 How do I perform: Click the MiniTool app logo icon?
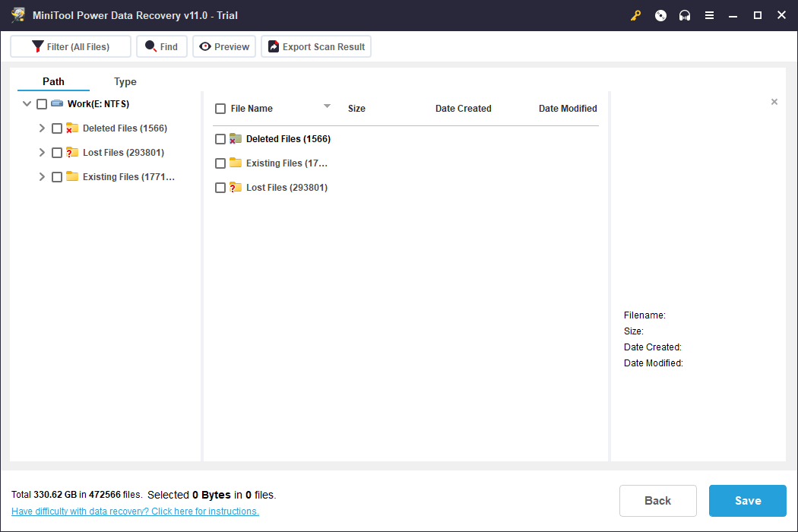(x=17, y=14)
